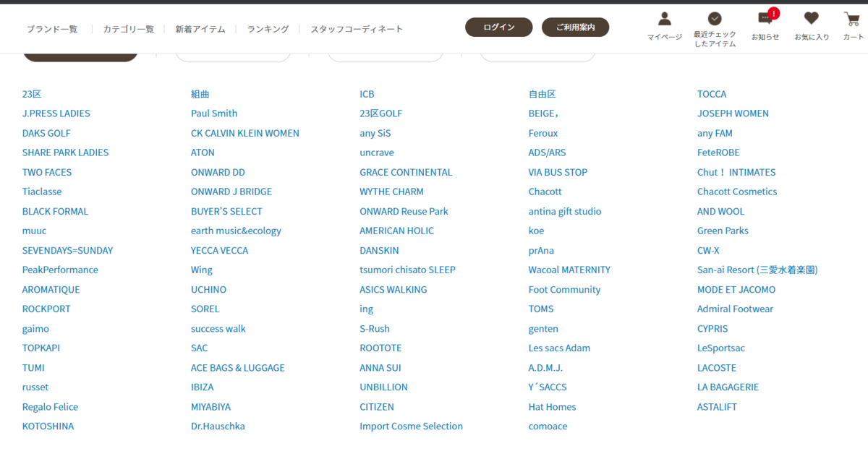This screenshot has height=459, width=868.
Task: Open the success walk link
Action: tap(218, 328)
